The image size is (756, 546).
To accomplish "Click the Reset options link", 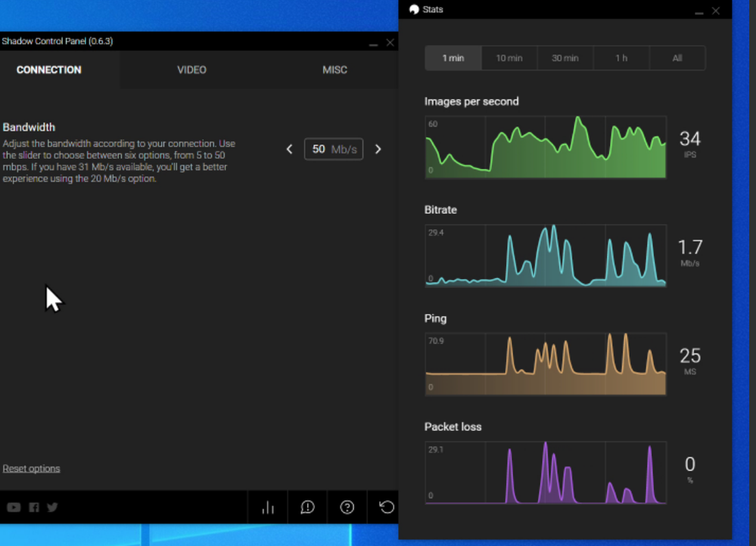I will click(31, 469).
